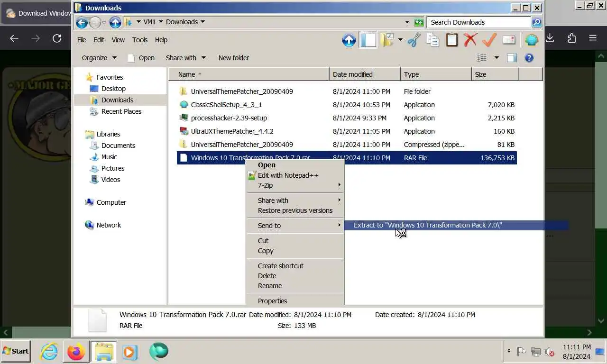Click the scissors Cut toolbar icon
This screenshot has height=364, width=607.
tap(414, 40)
